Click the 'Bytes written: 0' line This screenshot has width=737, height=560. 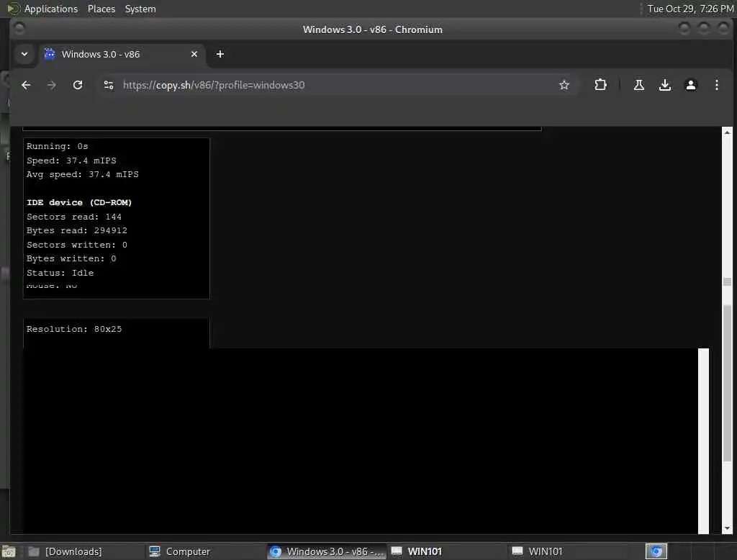coord(71,258)
